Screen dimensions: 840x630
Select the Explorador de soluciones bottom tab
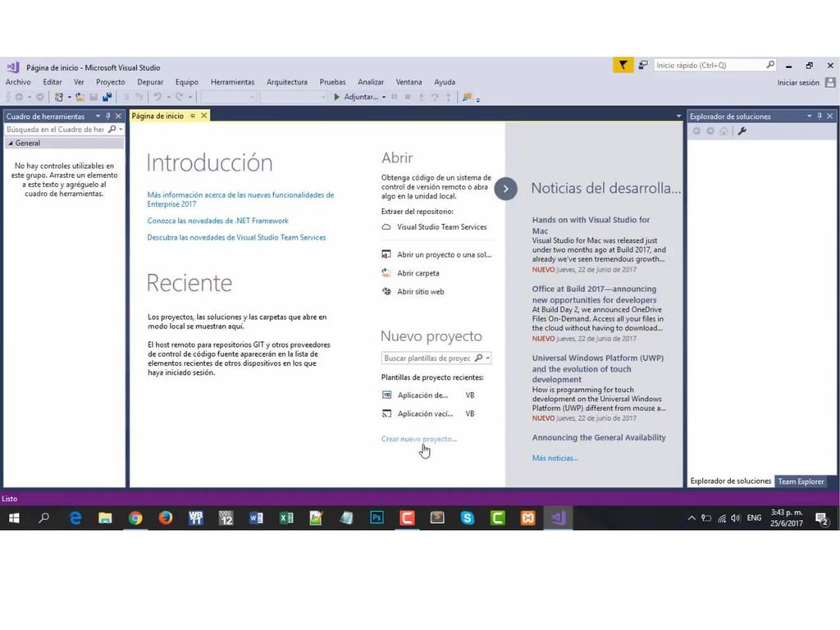click(x=731, y=481)
